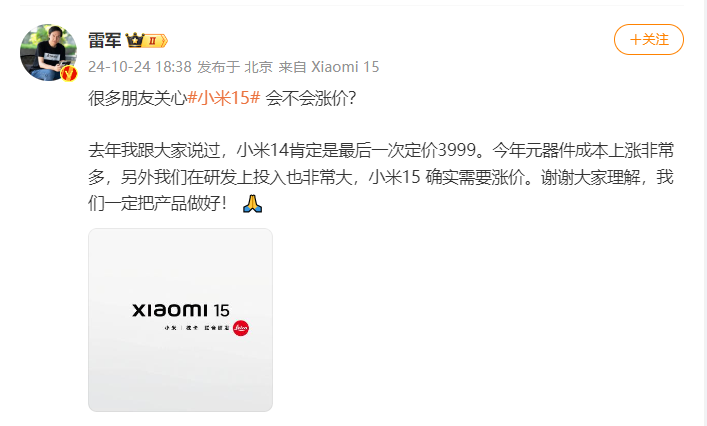Click the 去年我跟大家说过 paragraph line
Image resolution: width=707 pixels, height=426 pixels.
381,150
